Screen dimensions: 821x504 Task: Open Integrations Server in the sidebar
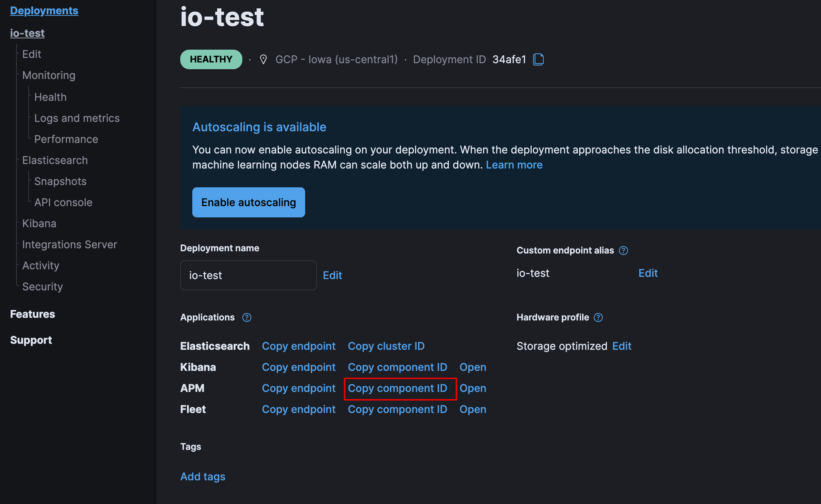pyautogui.click(x=70, y=244)
